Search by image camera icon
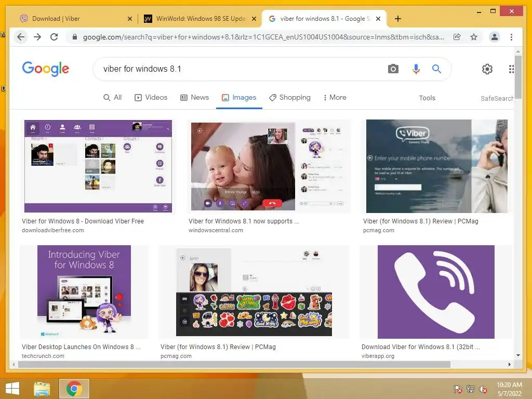The image size is (532, 399). pos(393,69)
